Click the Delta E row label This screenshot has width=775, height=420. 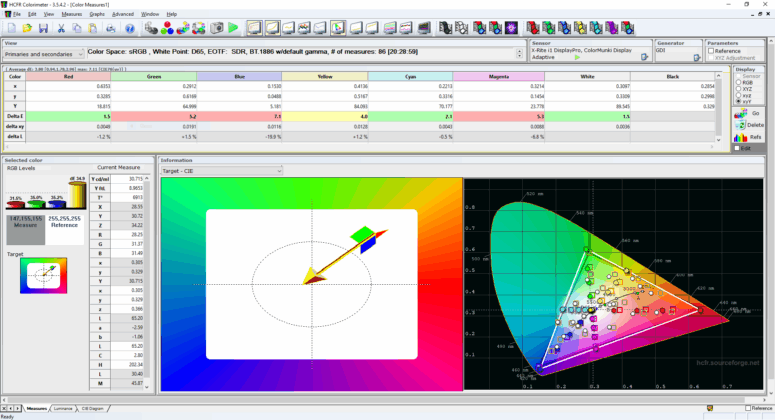click(15, 116)
